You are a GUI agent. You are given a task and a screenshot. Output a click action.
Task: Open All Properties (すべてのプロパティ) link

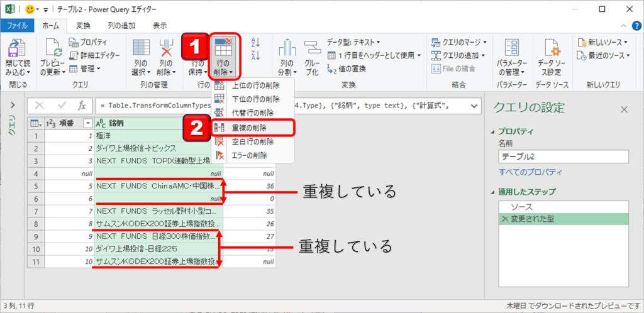(x=530, y=172)
